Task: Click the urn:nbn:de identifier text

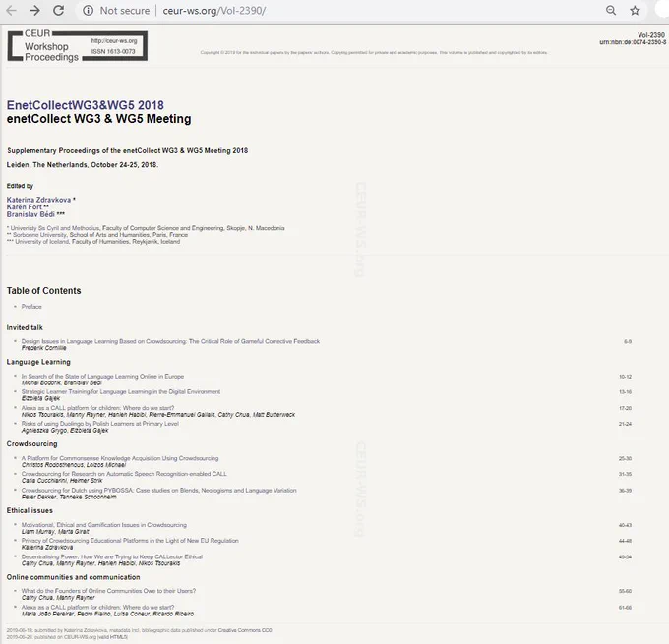Action: (633, 42)
